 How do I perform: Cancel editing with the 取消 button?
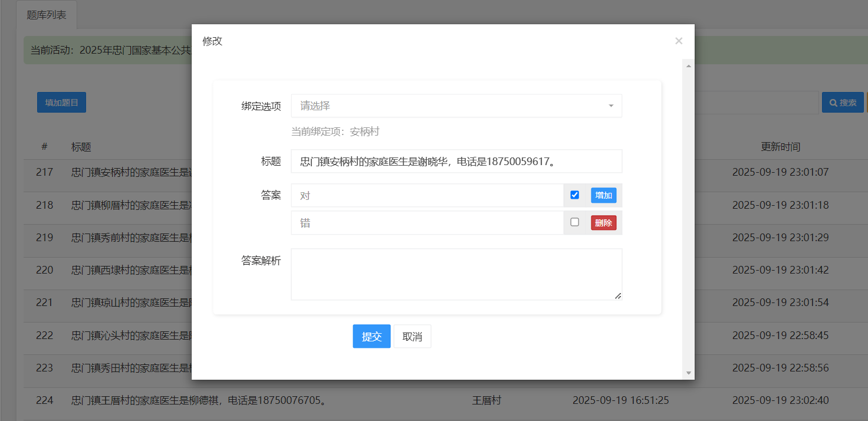point(412,336)
